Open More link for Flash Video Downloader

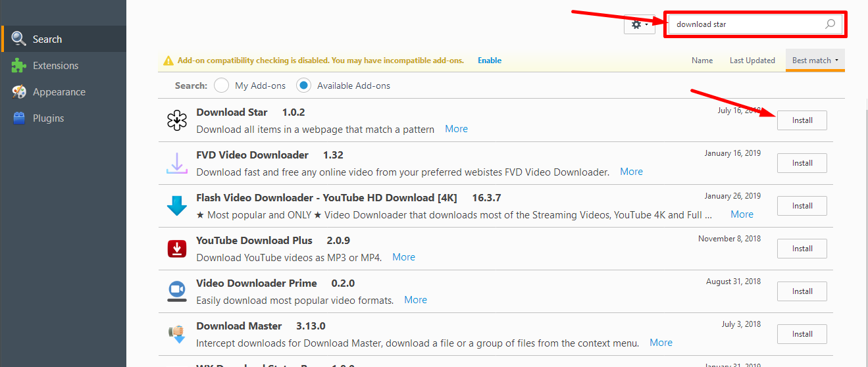click(742, 214)
